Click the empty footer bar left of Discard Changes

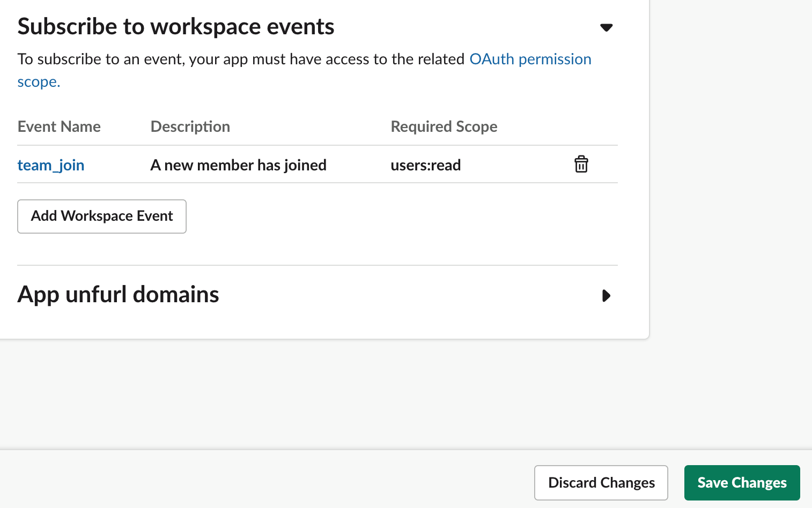[268, 480]
